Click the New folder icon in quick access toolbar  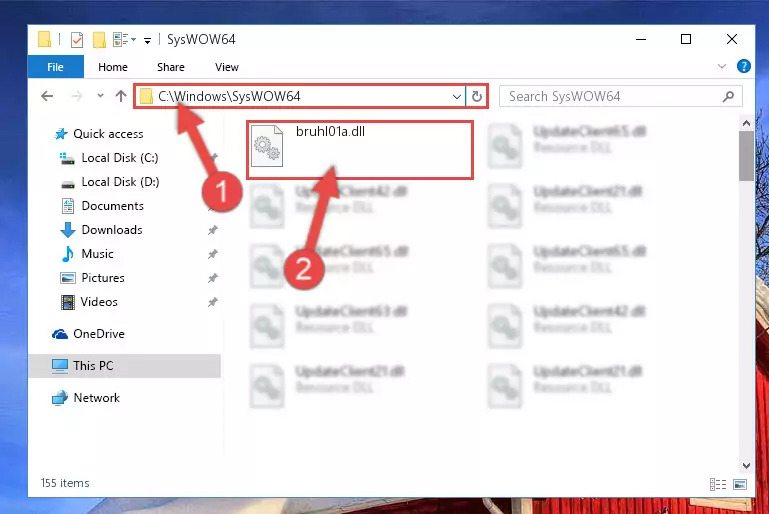tap(100, 39)
